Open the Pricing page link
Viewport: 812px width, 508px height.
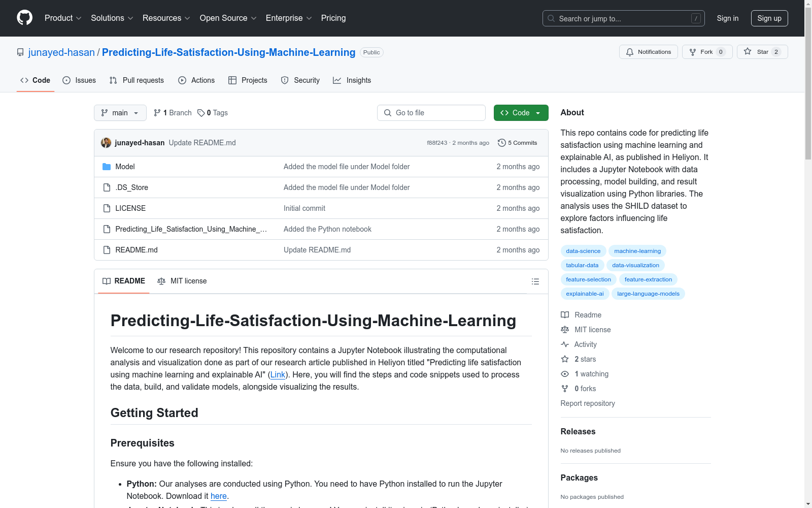point(333,18)
